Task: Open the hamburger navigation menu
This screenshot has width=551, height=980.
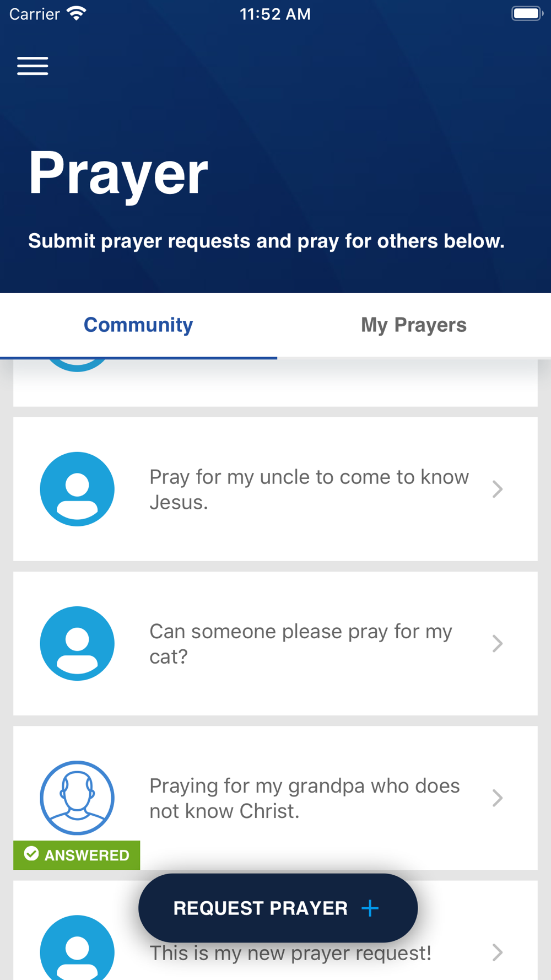Action: (x=33, y=66)
